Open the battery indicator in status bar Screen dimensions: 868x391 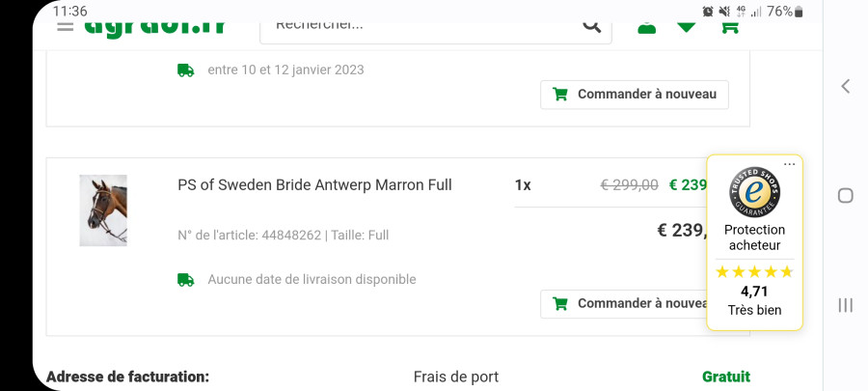pos(799,12)
